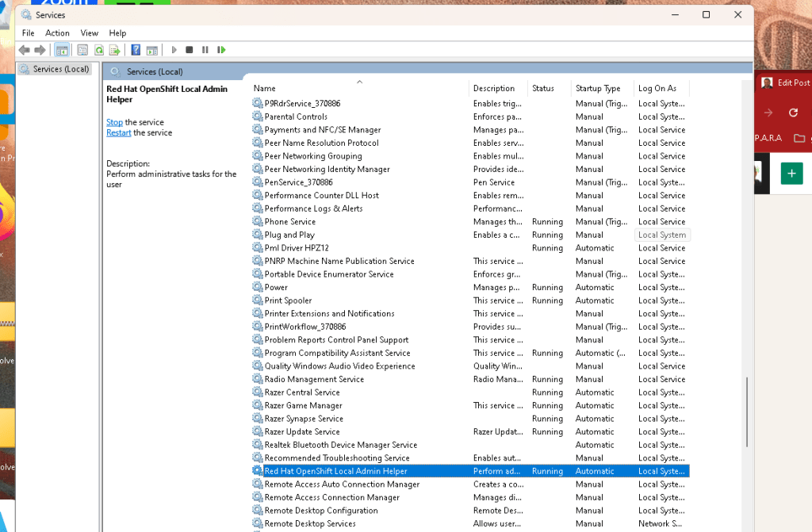This screenshot has height=532, width=812.
Task: Select Portable Device Enumerator Service
Action: click(x=470, y=274)
